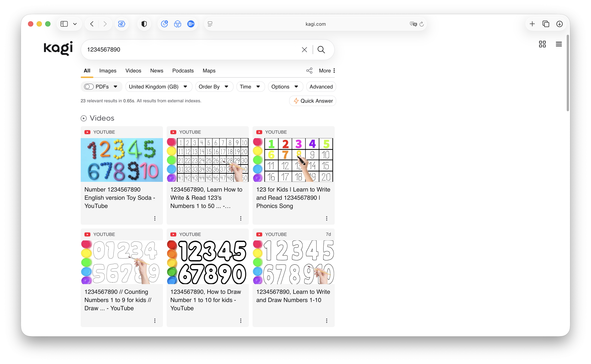
Task: Switch to the Podcasts tab
Action: click(183, 71)
